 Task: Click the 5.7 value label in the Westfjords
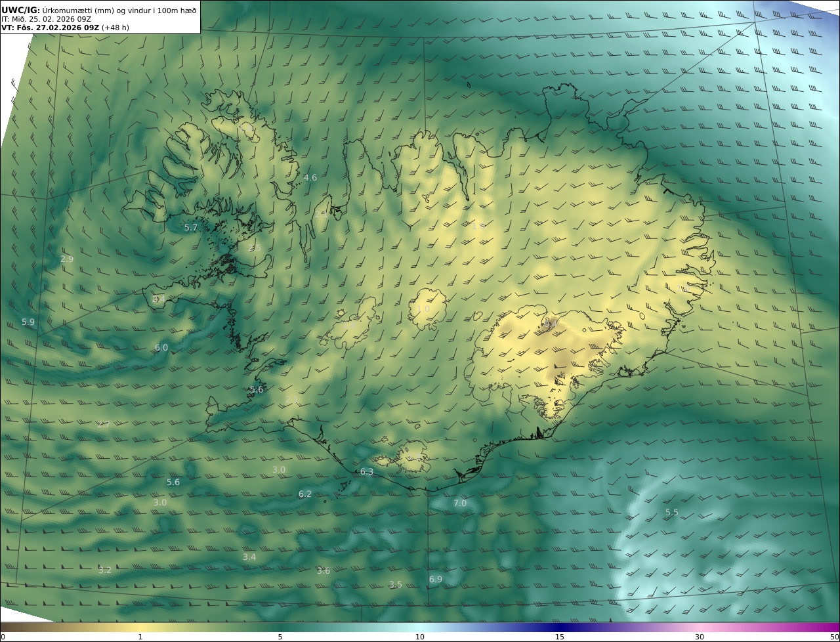(190, 228)
